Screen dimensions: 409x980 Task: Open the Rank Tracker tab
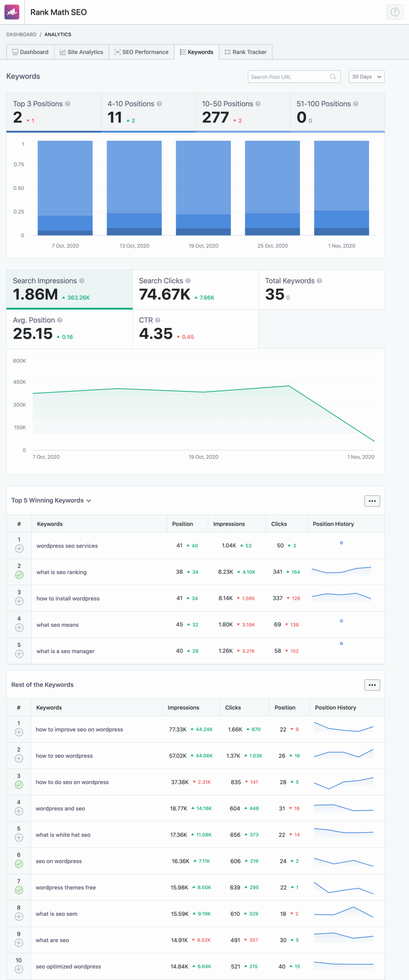click(x=245, y=52)
